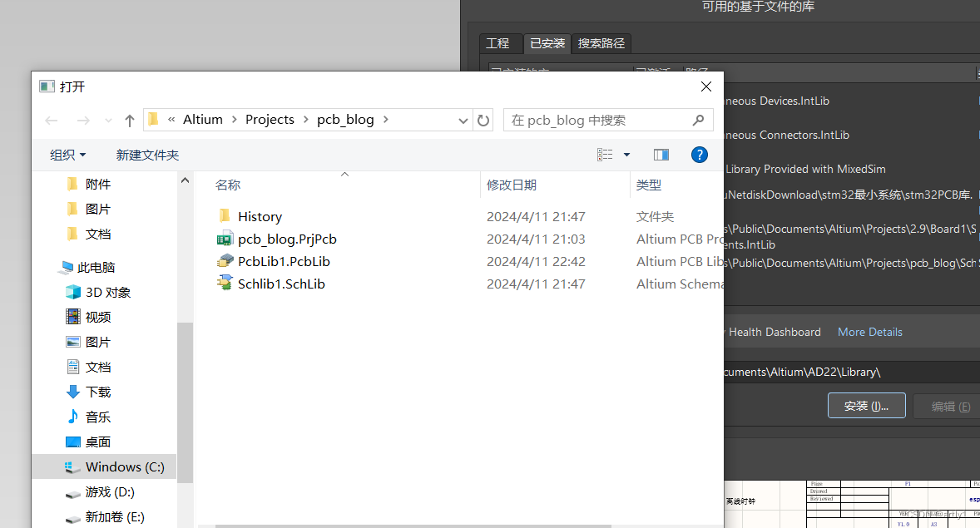
Task: Open the 3D 对象 folder
Action: click(x=108, y=293)
